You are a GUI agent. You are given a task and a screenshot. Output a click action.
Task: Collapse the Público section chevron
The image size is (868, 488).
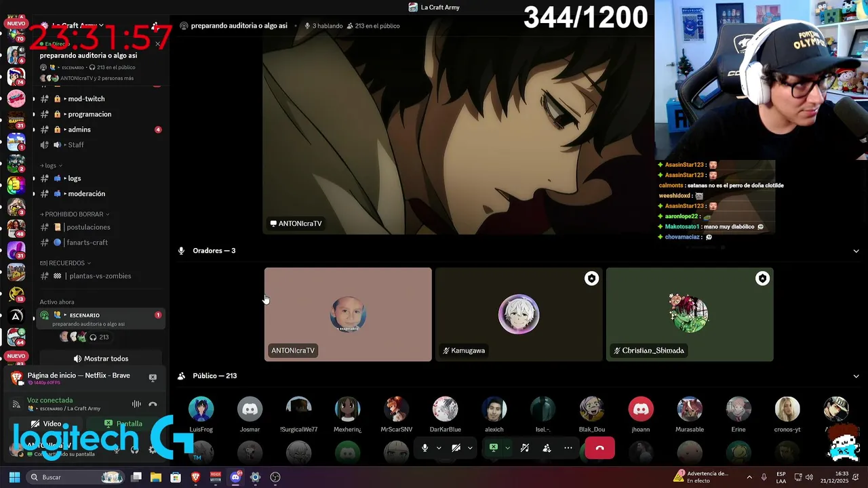[856, 376]
